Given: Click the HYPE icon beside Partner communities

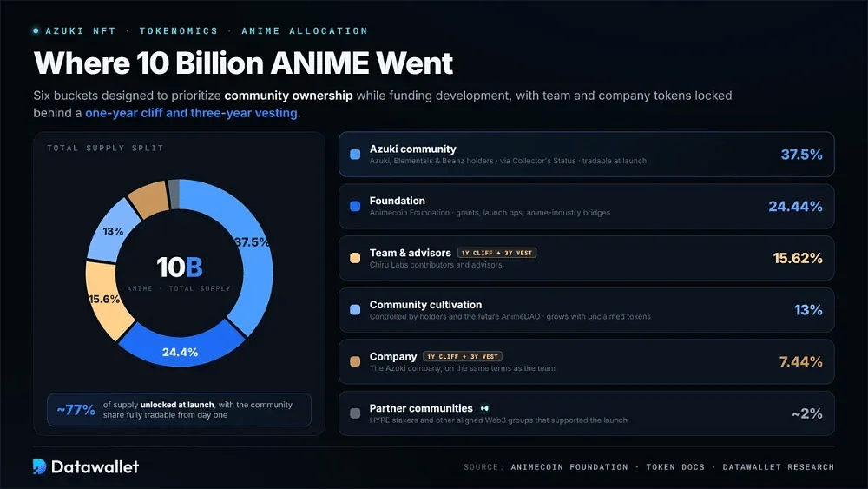Looking at the screenshot, I should 484,408.
